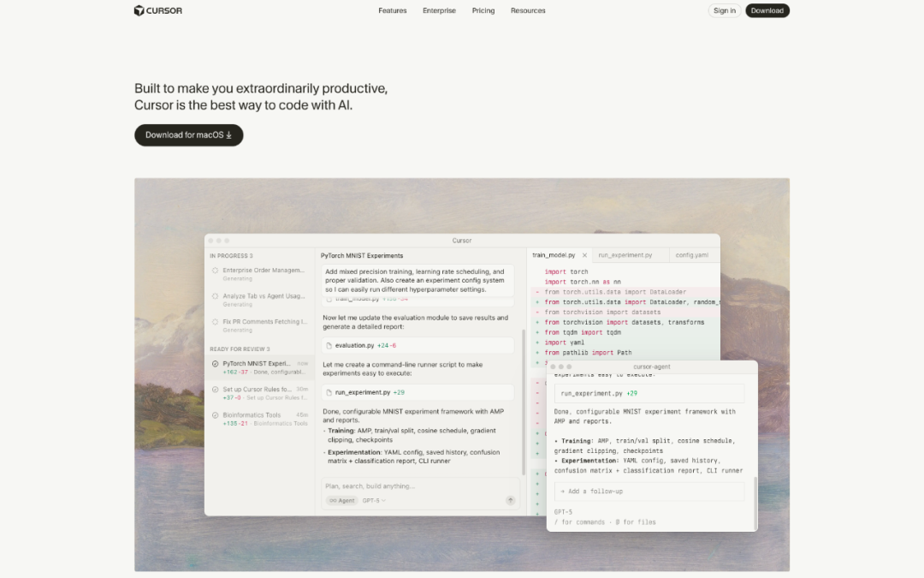Click the 'import torch' code line
Viewport: 924px width, 578px height.
566,272
